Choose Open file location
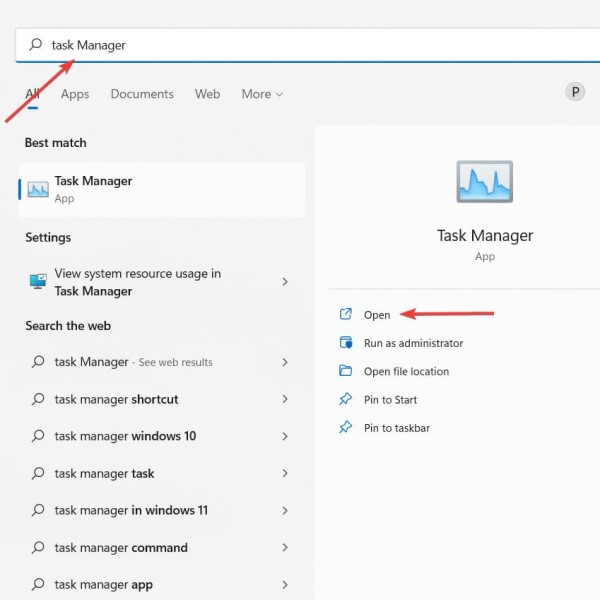The width and height of the screenshot is (600, 600). click(x=406, y=372)
